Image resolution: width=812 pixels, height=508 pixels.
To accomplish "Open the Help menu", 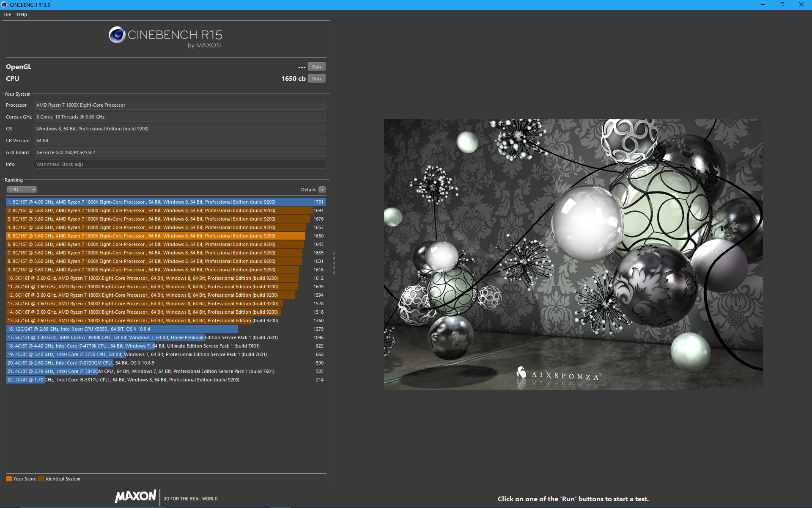I will (x=22, y=14).
